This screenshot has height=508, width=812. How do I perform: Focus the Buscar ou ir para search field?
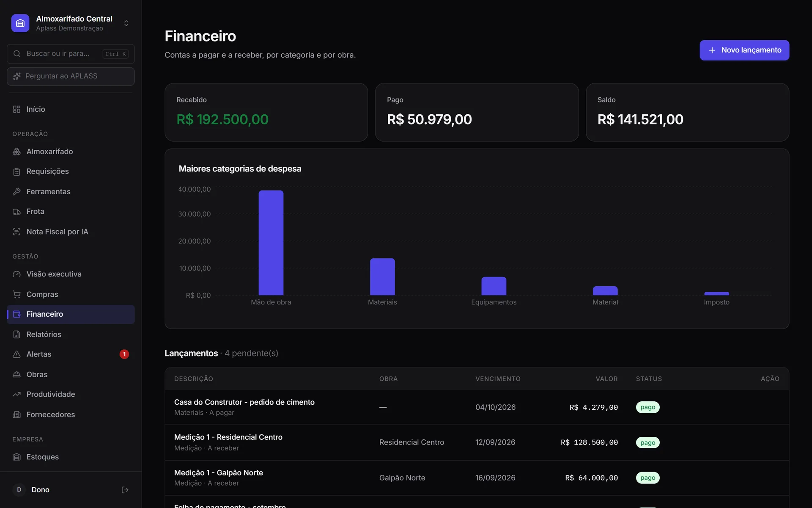coord(71,54)
